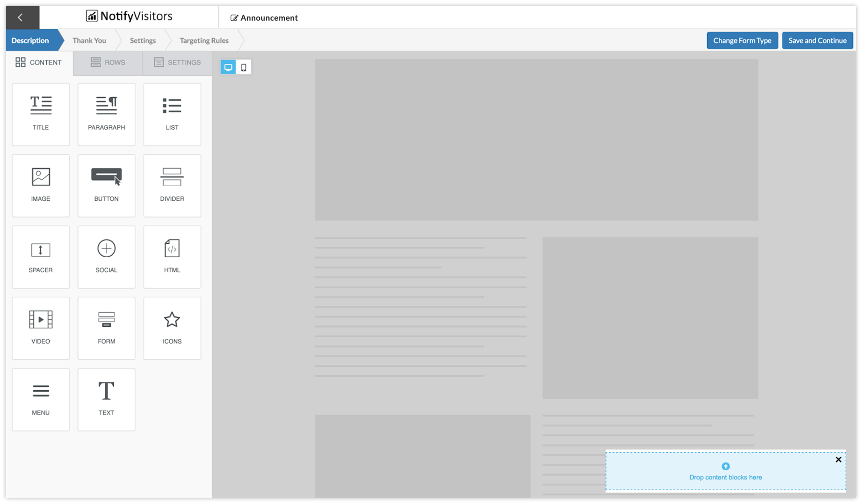Go to the Settings step in breadcrumb
Viewport: 862px width, 504px height.
click(143, 40)
